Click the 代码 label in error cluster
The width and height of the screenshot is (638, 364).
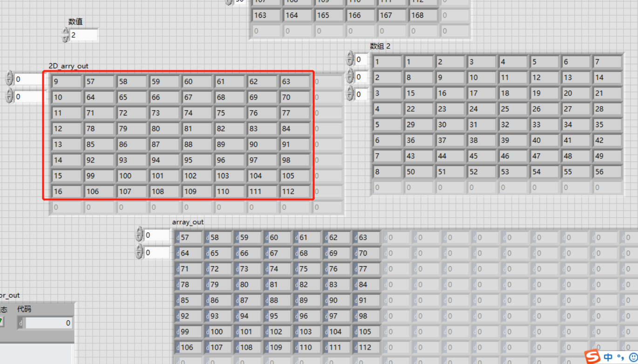click(x=24, y=309)
